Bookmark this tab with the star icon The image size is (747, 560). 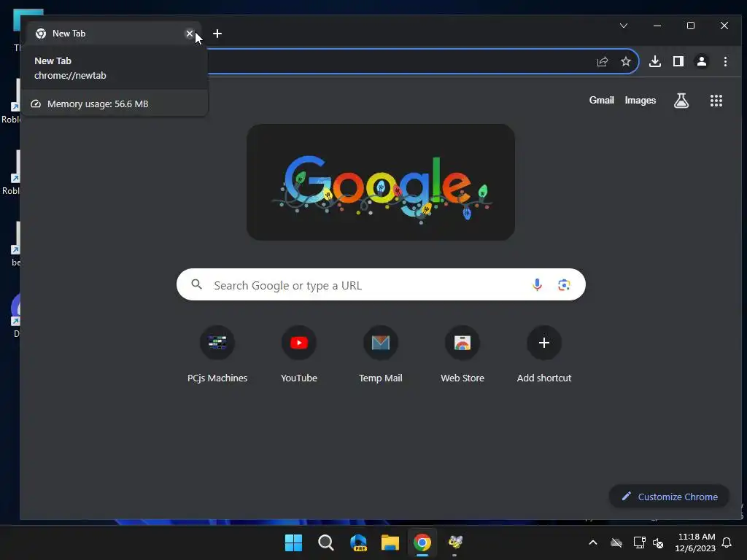click(625, 61)
